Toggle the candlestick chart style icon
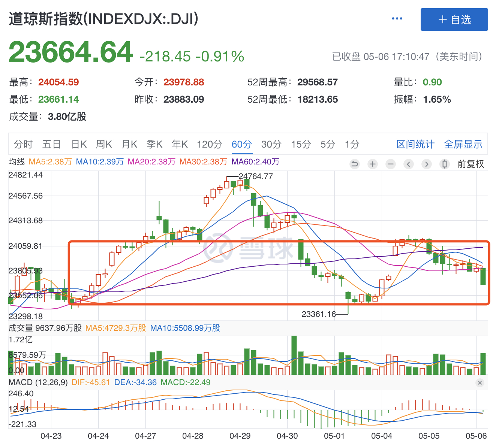This screenshot has width=496, height=448. tap(445, 164)
